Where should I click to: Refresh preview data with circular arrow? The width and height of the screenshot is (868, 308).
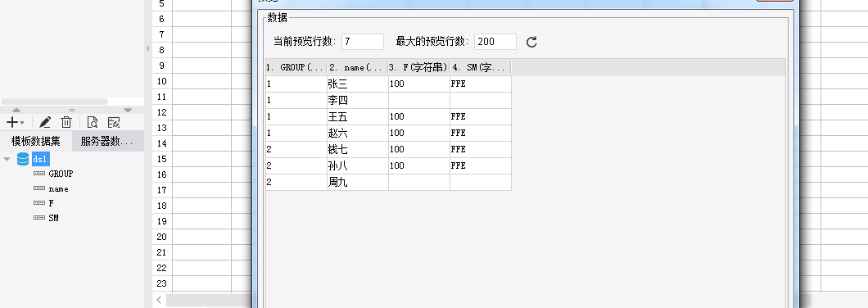point(531,42)
